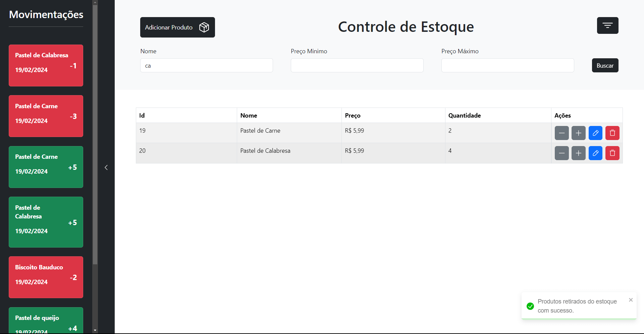644x334 pixels.
Task: Open the Pastel de Carne -3 movement card
Action: [x=46, y=116]
